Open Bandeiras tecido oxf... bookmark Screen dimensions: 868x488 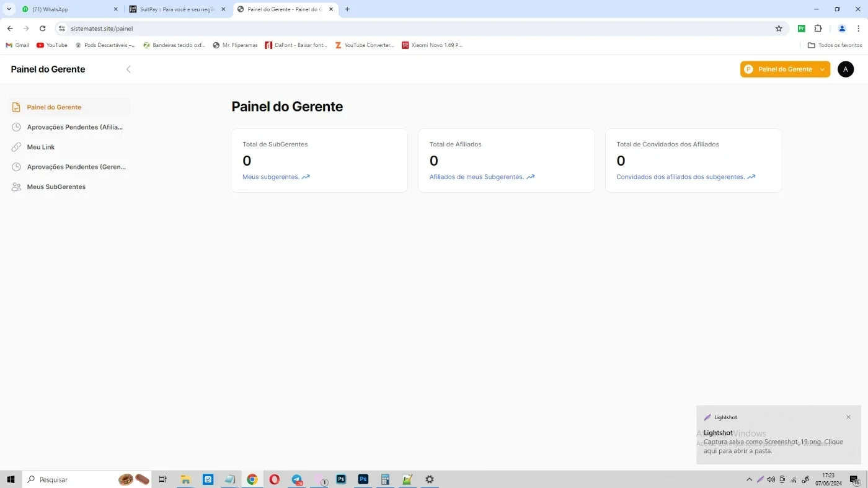coord(174,45)
